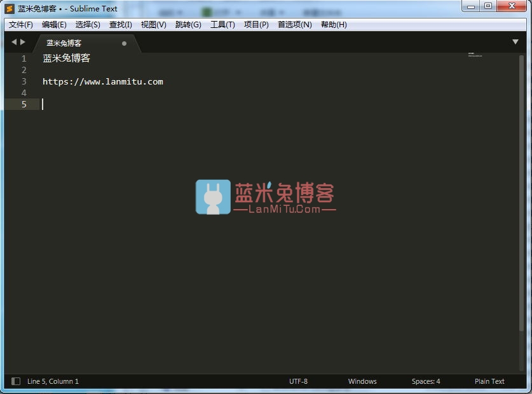Open the Spaces: 4 indentation menu
Image resolution: width=532 pixels, height=394 pixels.
[426, 381]
